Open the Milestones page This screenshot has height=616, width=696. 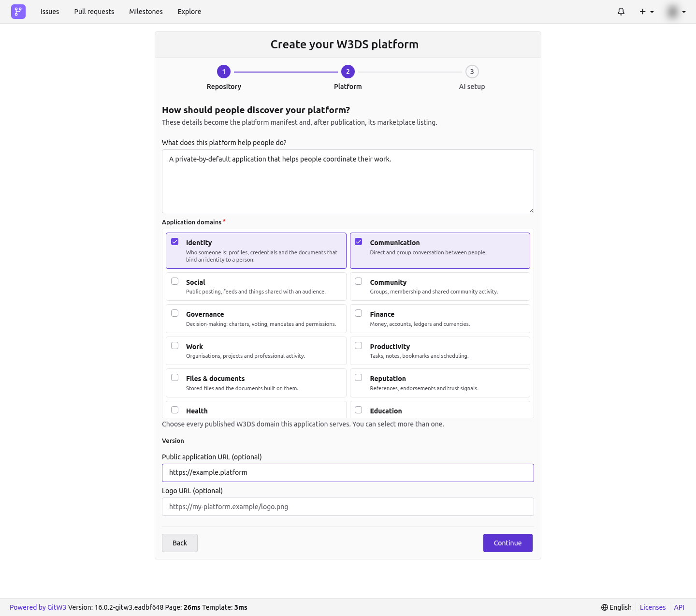[x=146, y=12]
